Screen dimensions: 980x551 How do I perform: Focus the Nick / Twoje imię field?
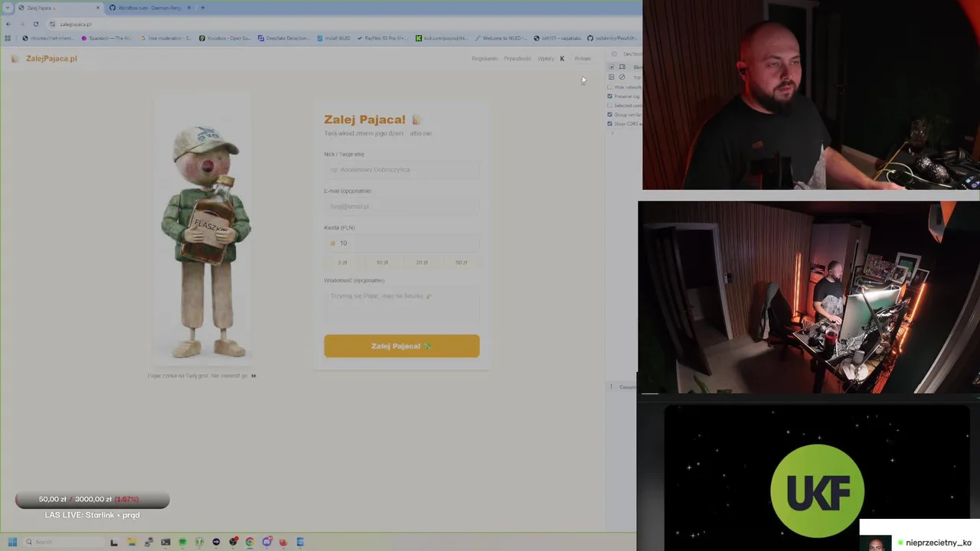402,169
